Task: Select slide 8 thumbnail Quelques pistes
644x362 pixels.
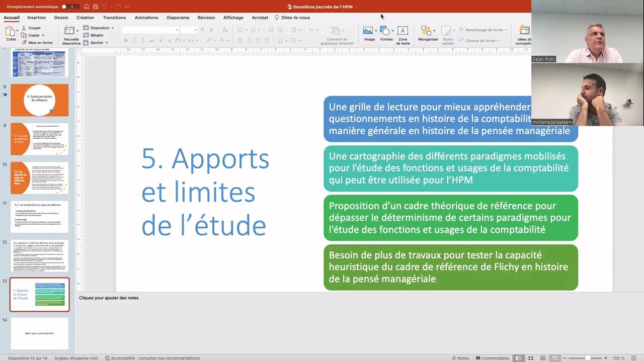Action: (40, 100)
